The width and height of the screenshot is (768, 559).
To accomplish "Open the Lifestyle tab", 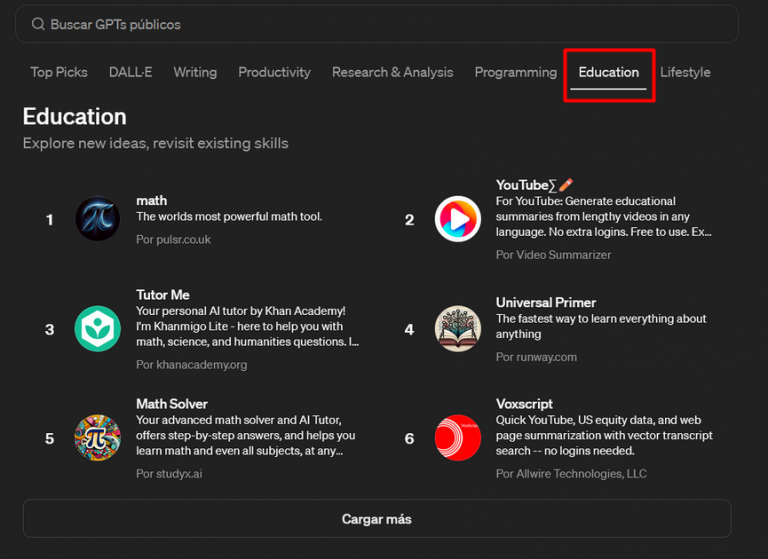I will (x=685, y=72).
